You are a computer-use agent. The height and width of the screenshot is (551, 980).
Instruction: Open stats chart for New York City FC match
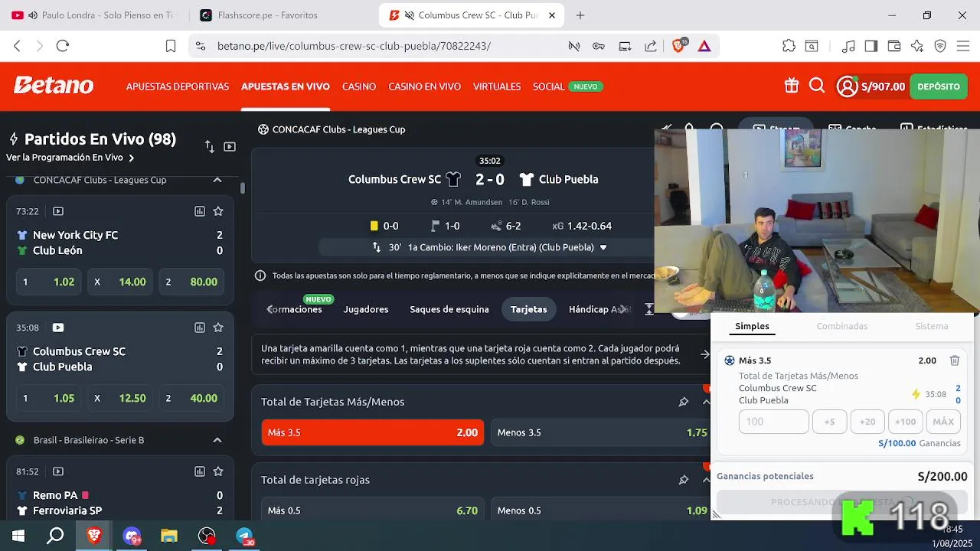click(x=200, y=211)
